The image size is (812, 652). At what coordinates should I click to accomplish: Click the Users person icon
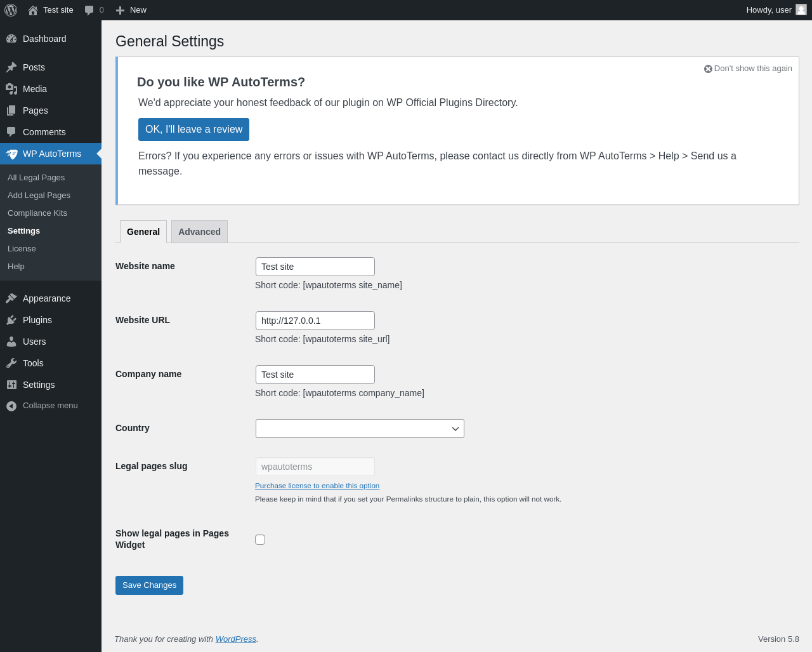pyautogui.click(x=11, y=342)
